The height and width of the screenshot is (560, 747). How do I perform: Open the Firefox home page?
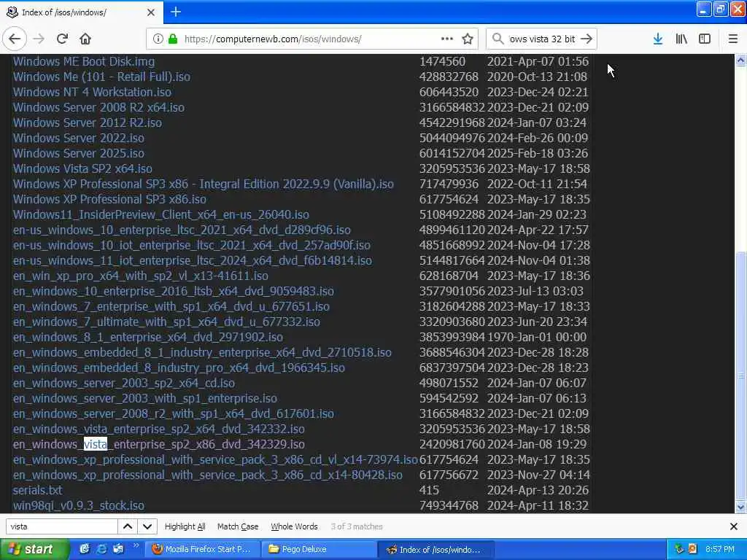pos(86,39)
